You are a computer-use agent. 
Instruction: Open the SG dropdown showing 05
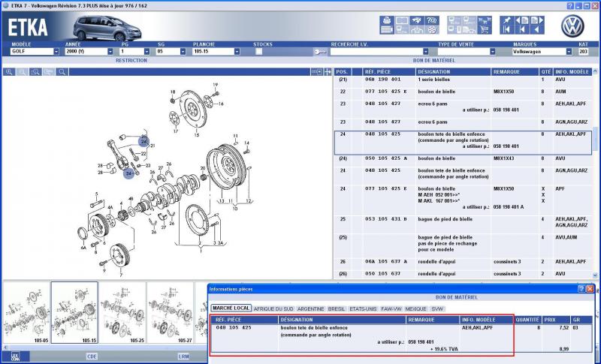point(183,51)
